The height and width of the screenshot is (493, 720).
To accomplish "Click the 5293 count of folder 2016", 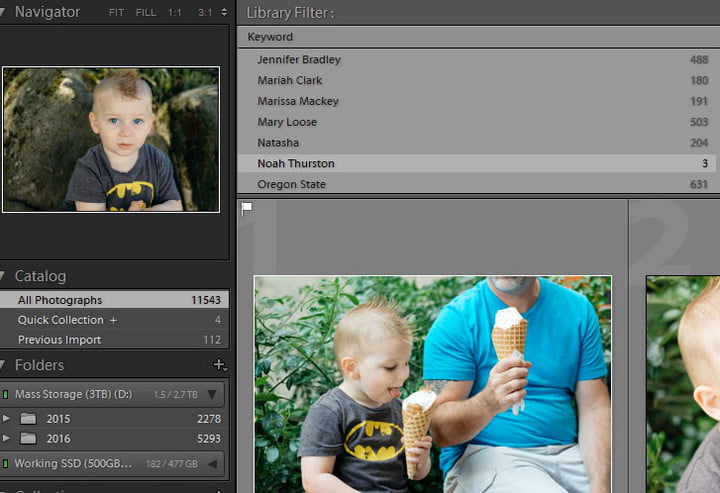I will (x=209, y=438).
